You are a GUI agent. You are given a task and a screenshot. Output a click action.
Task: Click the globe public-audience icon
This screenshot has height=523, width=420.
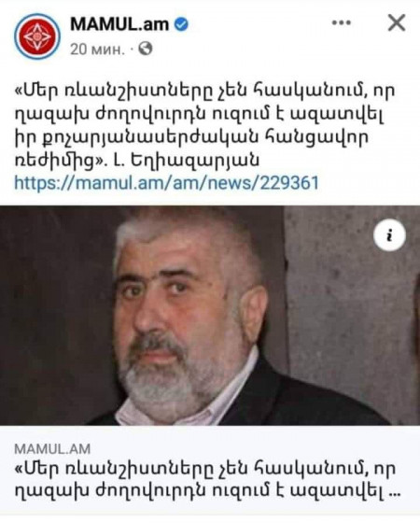(x=145, y=49)
